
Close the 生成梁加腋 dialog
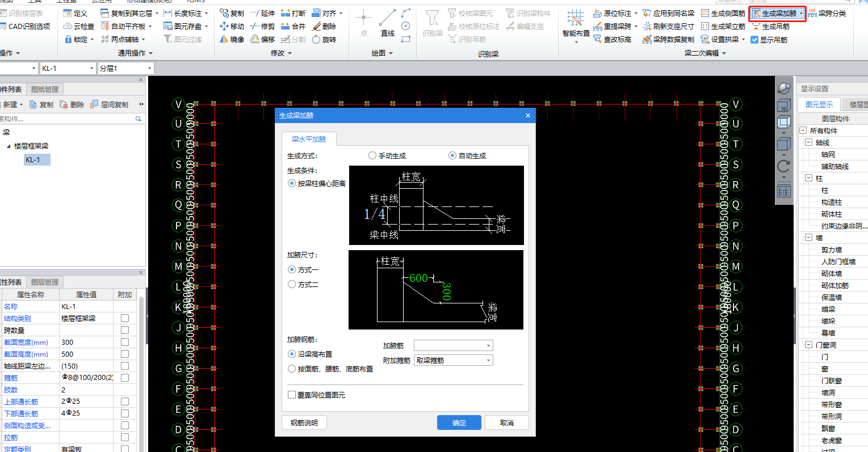(x=527, y=115)
